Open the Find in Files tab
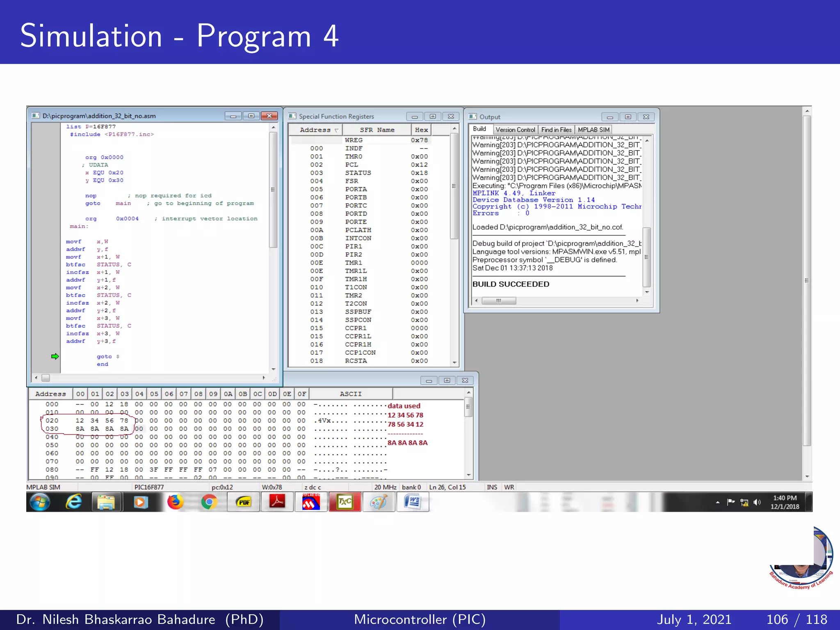The height and width of the screenshot is (630, 840). point(556,130)
